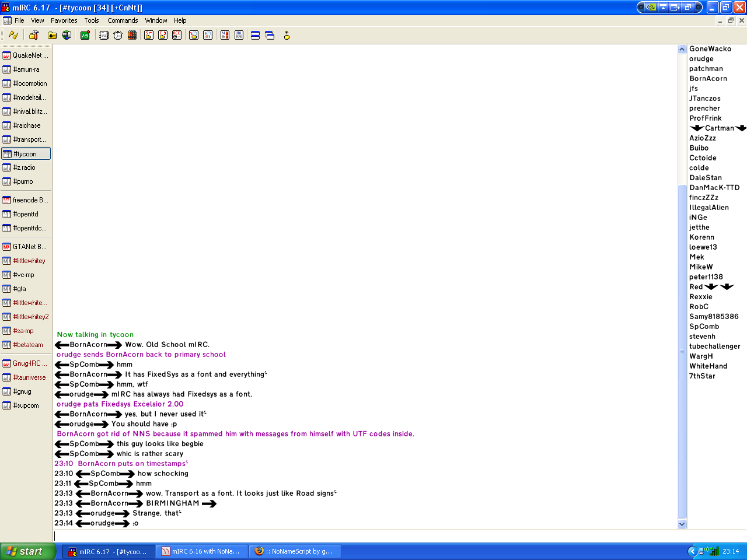Open the URL list toolbar icon
This screenshot has height=560, width=747.
tap(239, 36)
